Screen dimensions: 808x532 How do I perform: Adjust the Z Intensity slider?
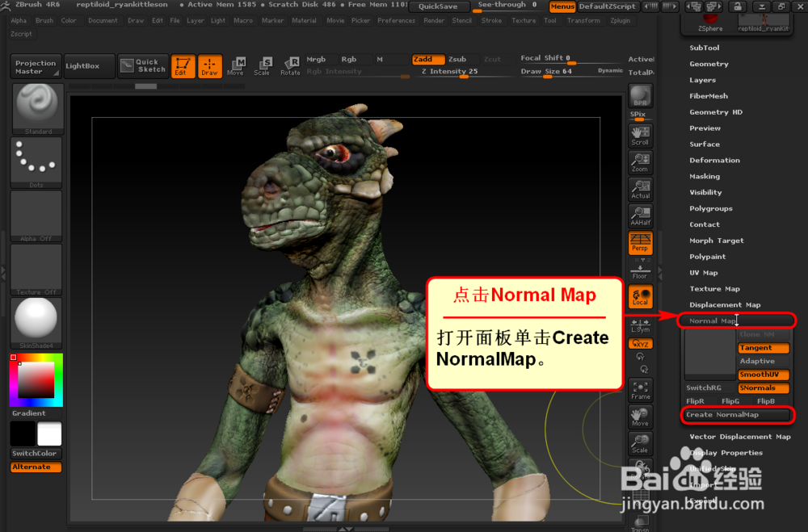click(x=463, y=72)
